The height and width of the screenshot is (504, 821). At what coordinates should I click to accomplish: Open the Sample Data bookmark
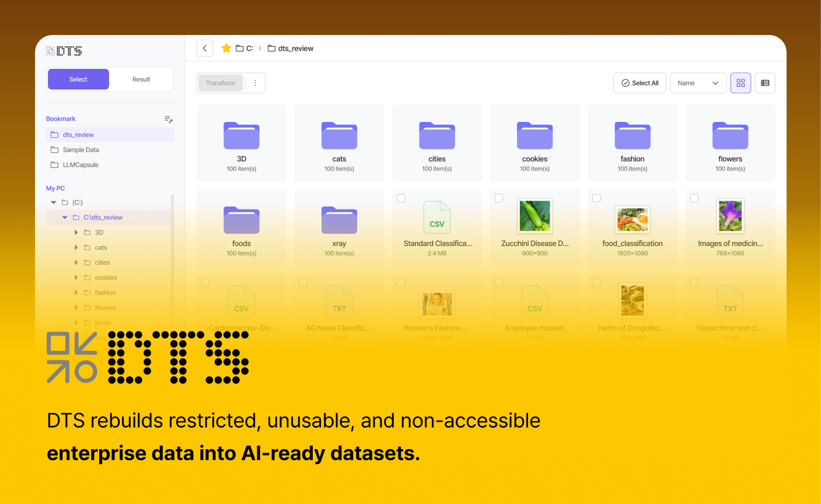tap(110, 150)
